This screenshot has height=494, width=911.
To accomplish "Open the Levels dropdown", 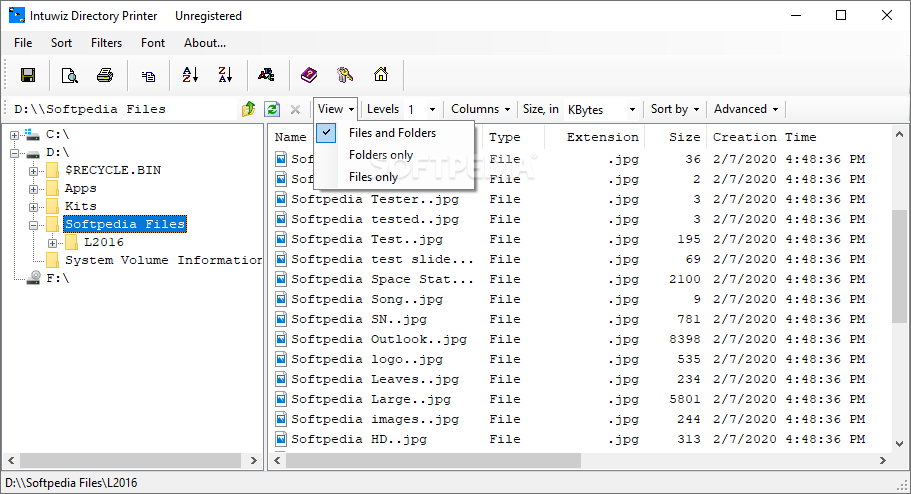I will click(432, 109).
